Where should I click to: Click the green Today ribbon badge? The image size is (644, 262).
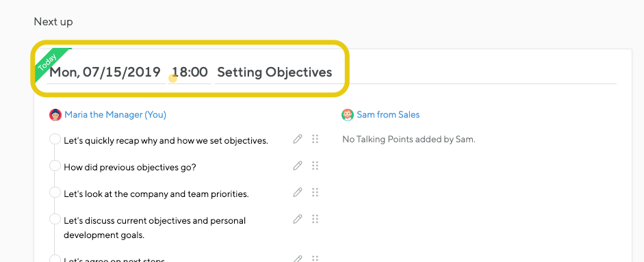(x=48, y=64)
